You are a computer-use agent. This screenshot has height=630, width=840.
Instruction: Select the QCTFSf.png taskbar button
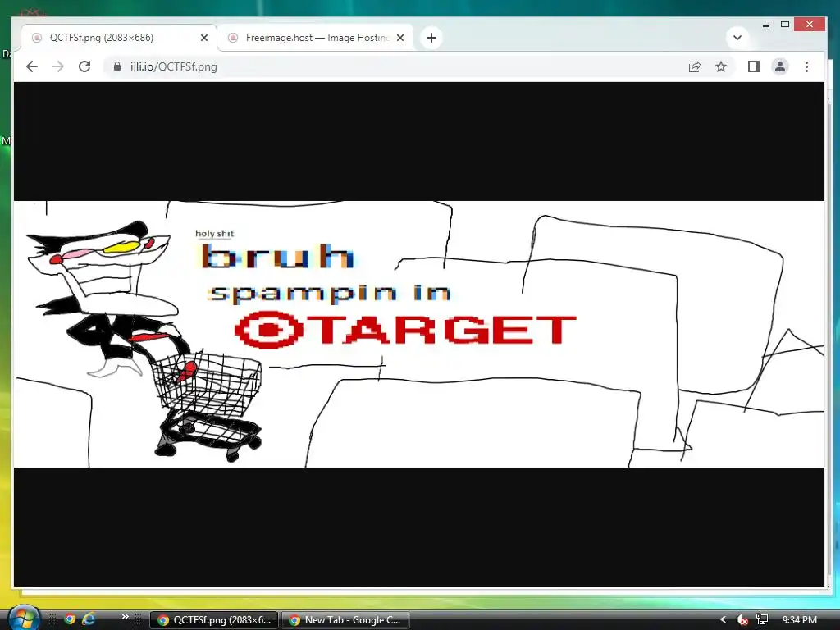point(214,620)
